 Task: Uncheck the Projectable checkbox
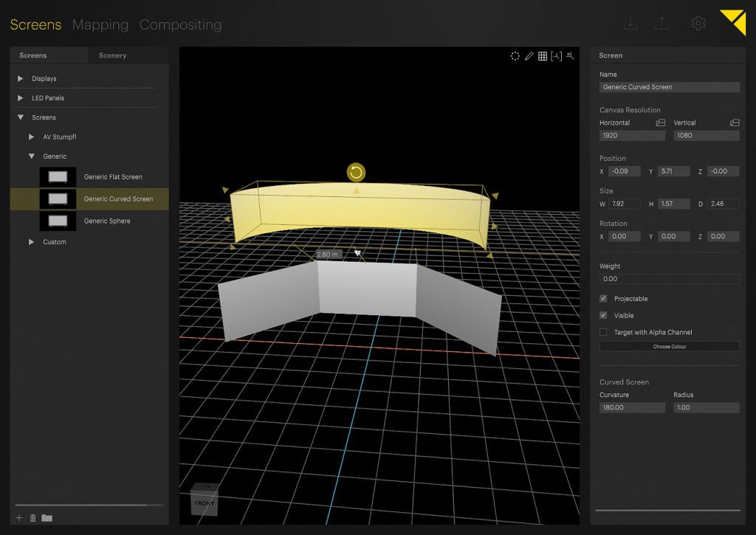(x=603, y=299)
